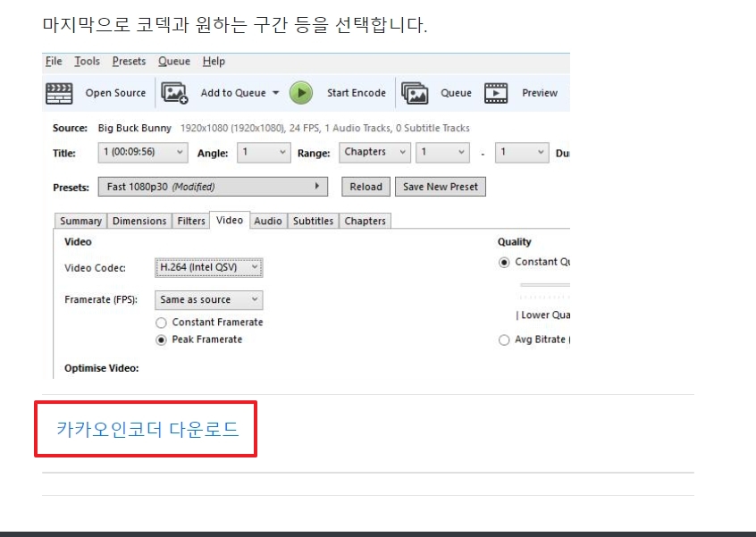The width and height of the screenshot is (756, 537).
Task: Select Avg Bitrate radio button
Action: point(504,340)
